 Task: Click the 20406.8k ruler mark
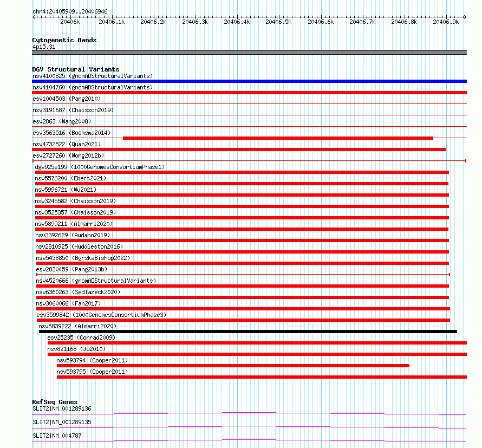[404, 22]
